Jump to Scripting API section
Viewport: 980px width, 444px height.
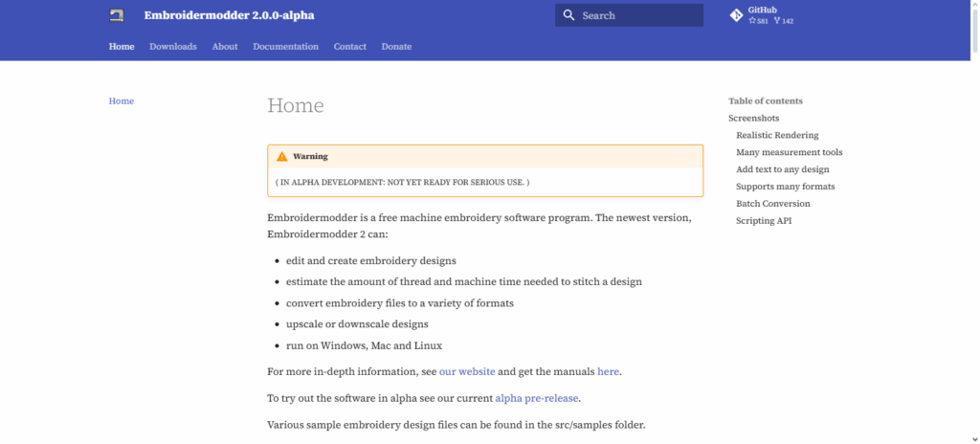pyautogui.click(x=763, y=221)
